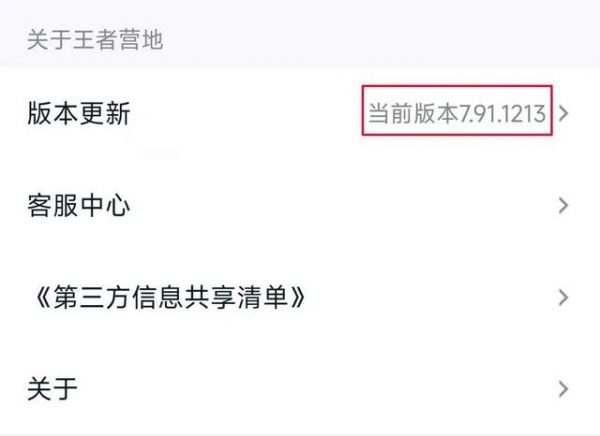Tap the arrow icon on the 关于 row

tap(563, 389)
